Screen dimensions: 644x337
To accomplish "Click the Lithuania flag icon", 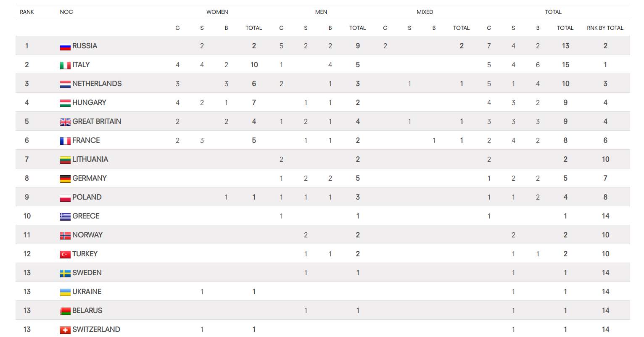I will [x=65, y=160].
